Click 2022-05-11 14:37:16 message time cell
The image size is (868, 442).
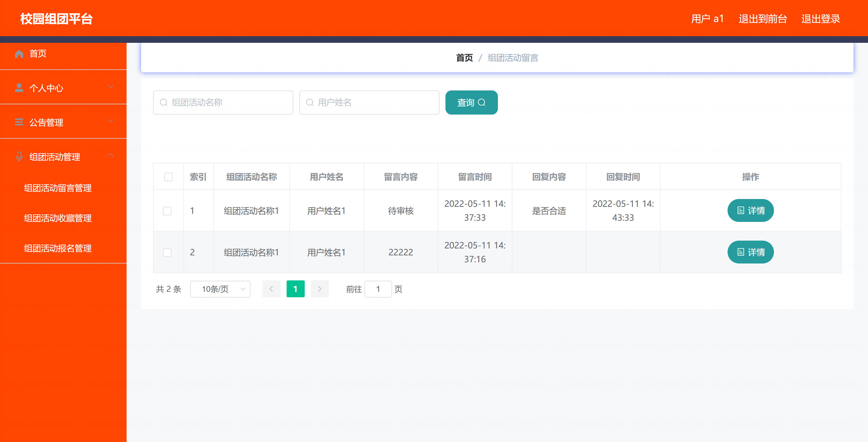[475, 252]
